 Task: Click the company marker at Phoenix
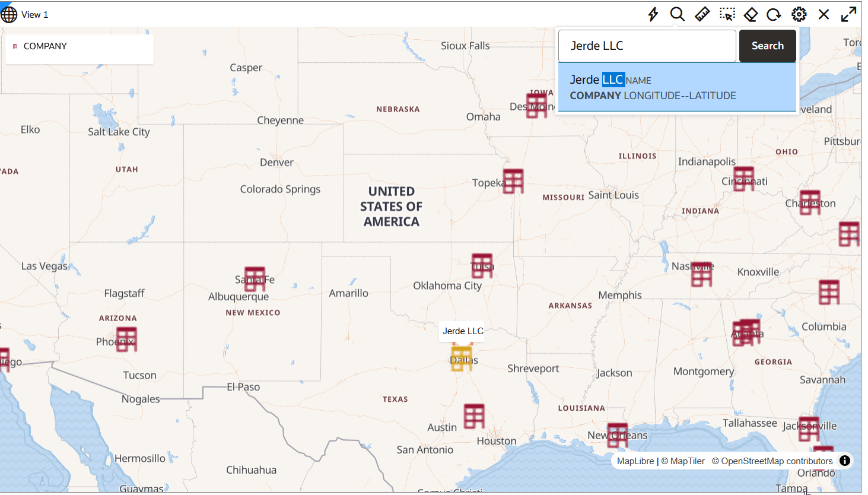click(126, 339)
